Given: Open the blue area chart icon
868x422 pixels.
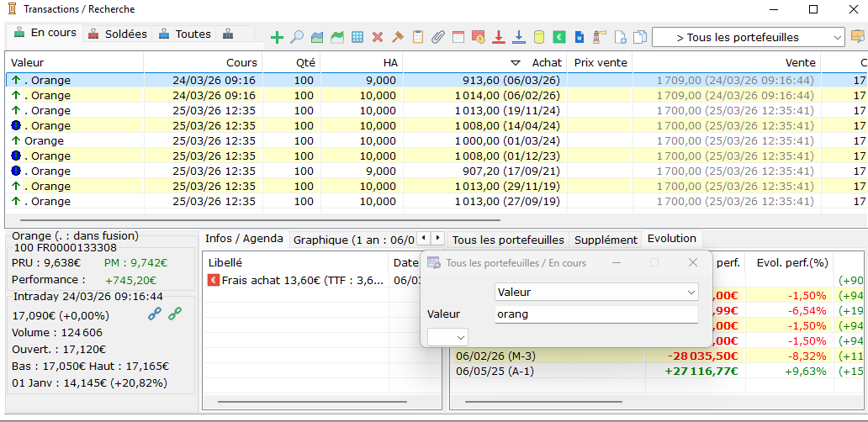Looking at the screenshot, I should tap(317, 38).
